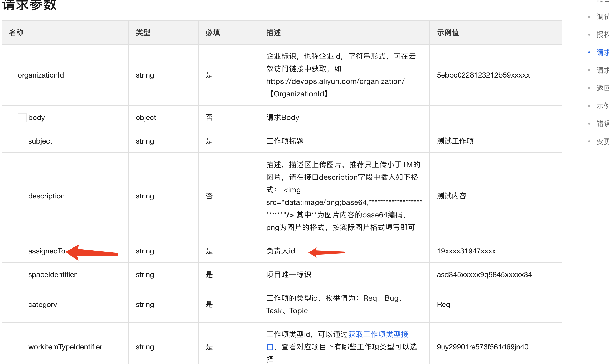Select the spaceIdentifier parameter name
The width and height of the screenshot is (609, 364).
tap(52, 275)
